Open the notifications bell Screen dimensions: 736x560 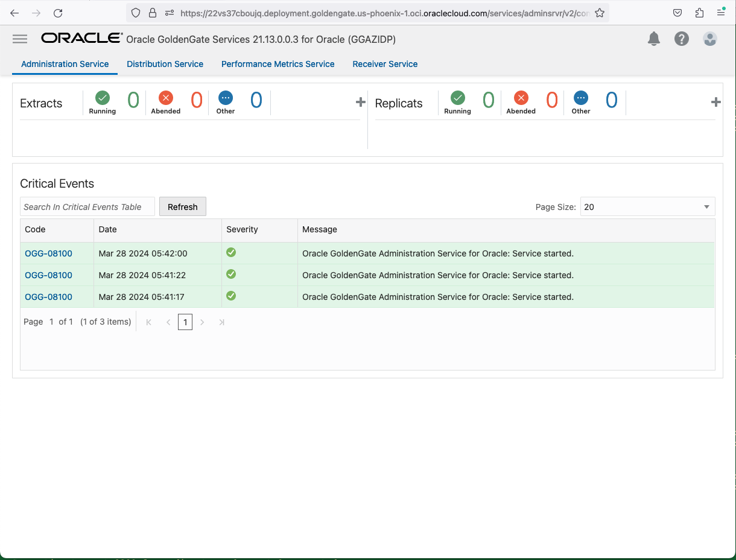(x=653, y=39)
